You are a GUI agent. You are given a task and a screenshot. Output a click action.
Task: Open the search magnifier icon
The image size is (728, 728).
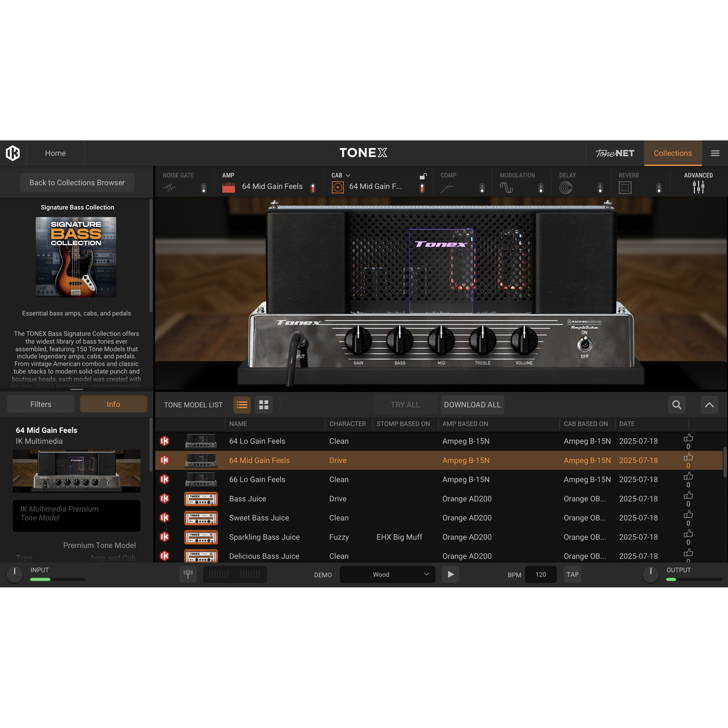coord(676,405)
